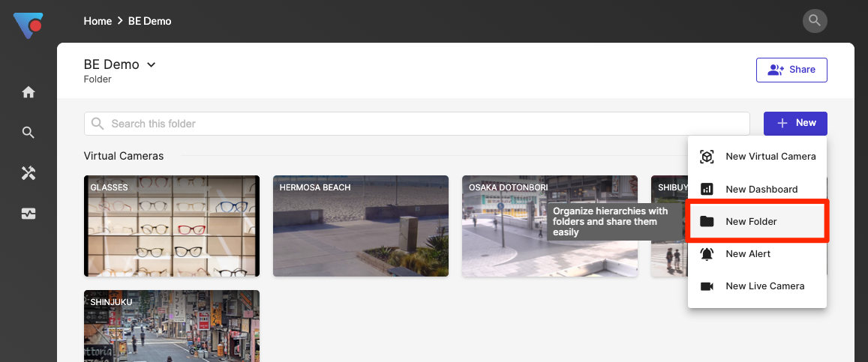Click the New Alert bell icon

(707, 254)
